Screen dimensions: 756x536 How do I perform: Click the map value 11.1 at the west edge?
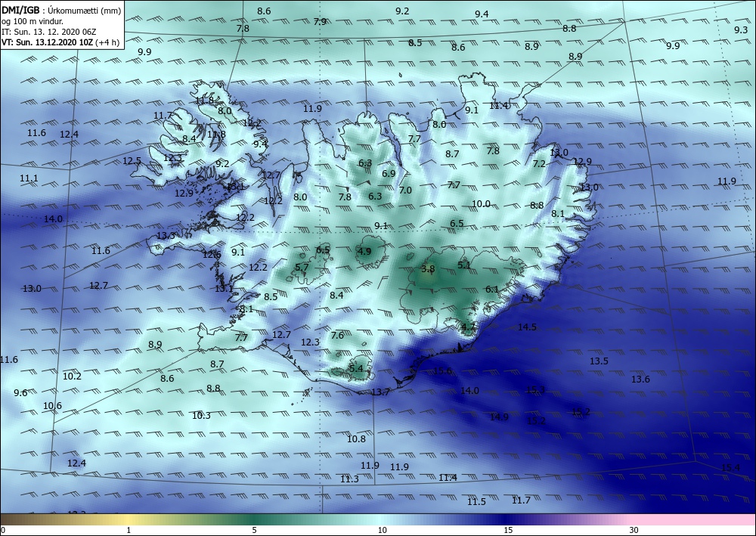29,178
